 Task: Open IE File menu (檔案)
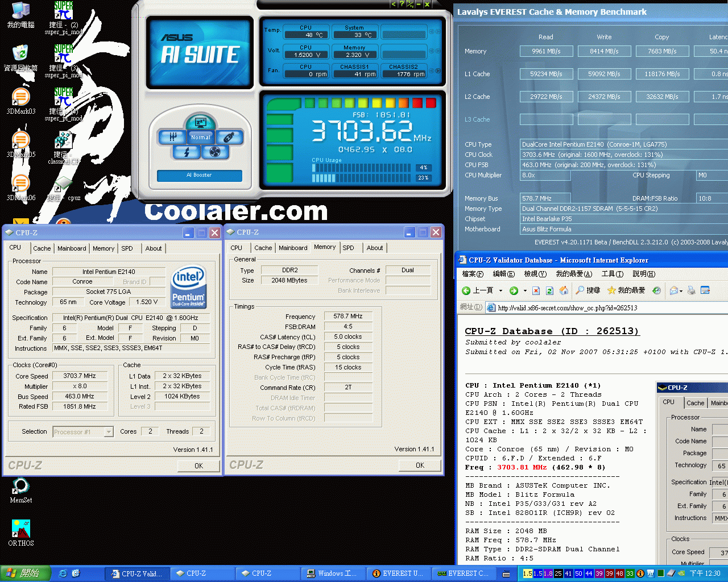(473, 274)
